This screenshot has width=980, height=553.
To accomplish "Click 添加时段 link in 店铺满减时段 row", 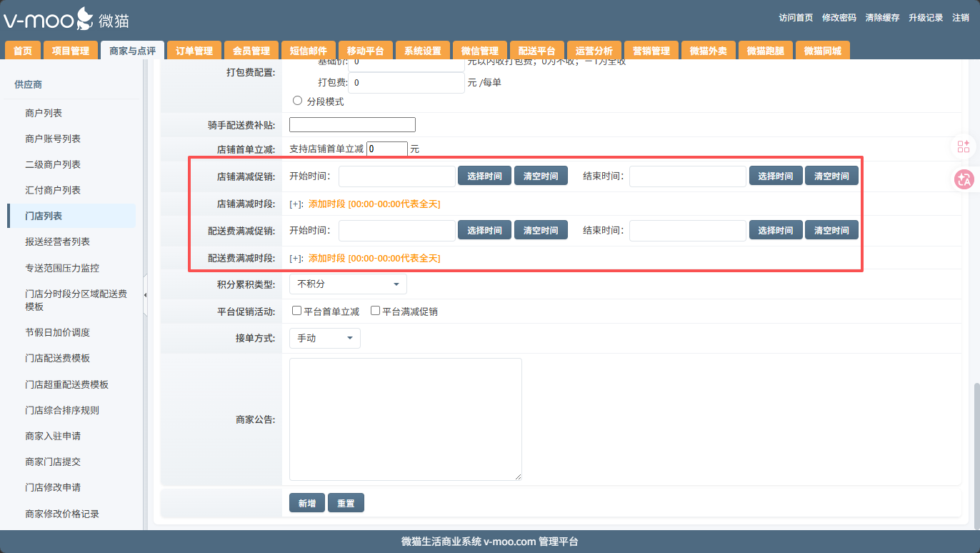I will click(x=326, y=204).
